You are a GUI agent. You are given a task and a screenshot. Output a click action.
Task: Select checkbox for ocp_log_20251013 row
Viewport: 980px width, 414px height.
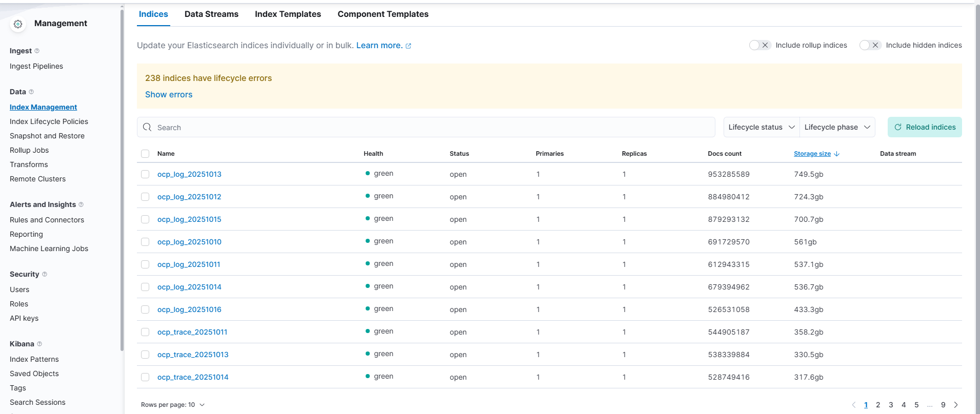(145, 174)
